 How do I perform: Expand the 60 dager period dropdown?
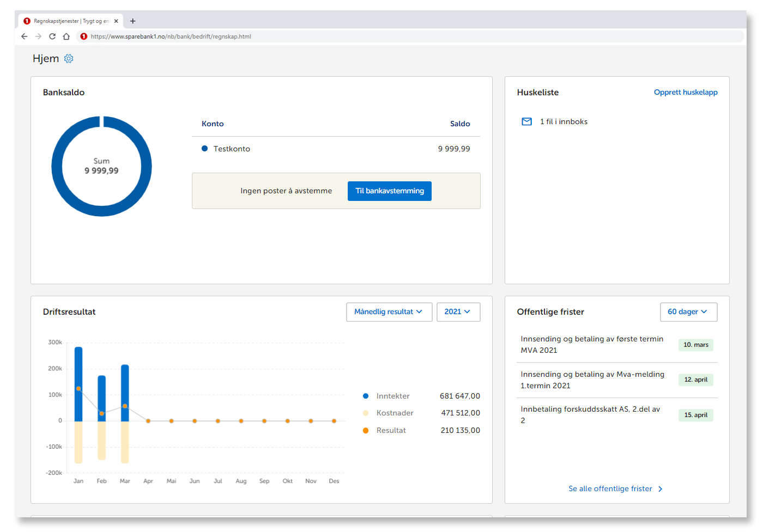click(688, 312)
